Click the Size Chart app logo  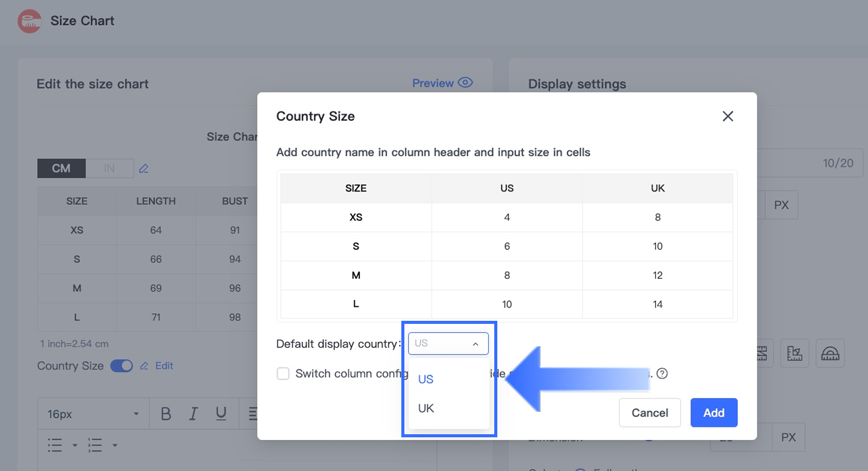click(x=30, y=21)
